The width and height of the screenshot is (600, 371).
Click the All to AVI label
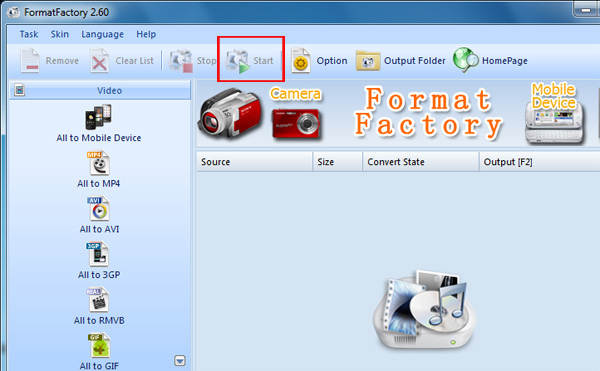(x=99, y=229)
